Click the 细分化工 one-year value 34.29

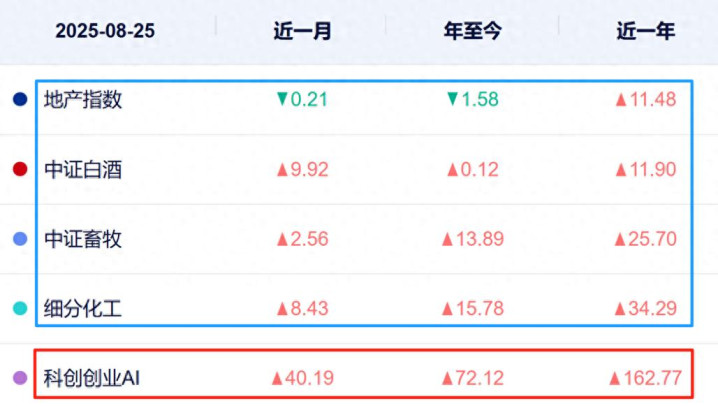645,309
